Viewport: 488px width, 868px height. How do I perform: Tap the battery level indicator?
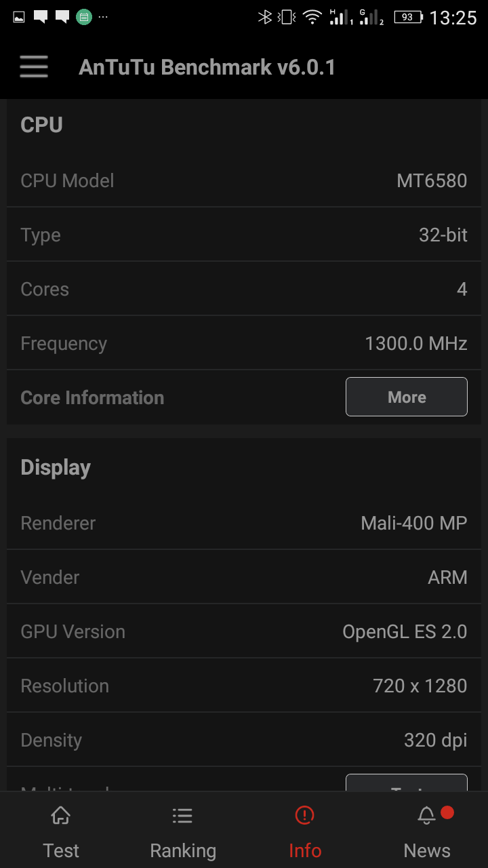coord(408,17)
